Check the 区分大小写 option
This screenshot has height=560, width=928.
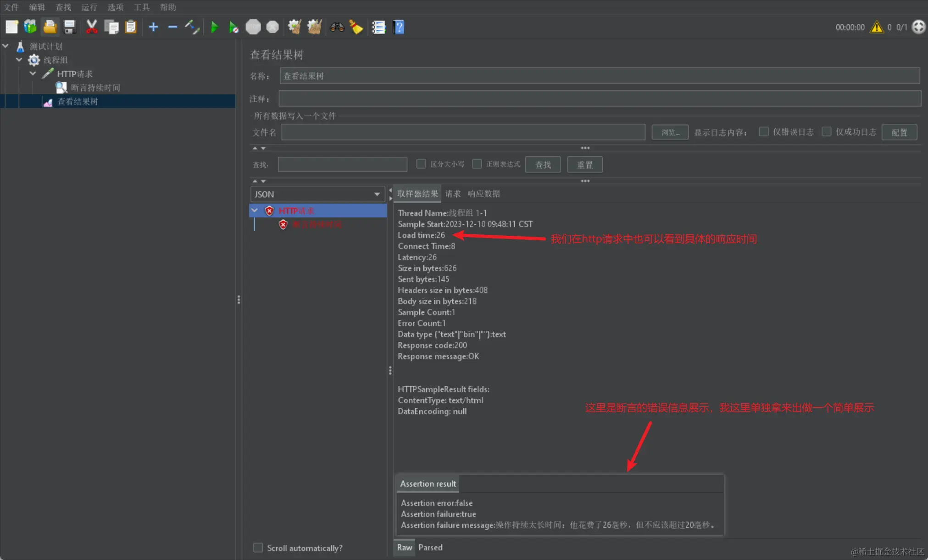point(421,164)
